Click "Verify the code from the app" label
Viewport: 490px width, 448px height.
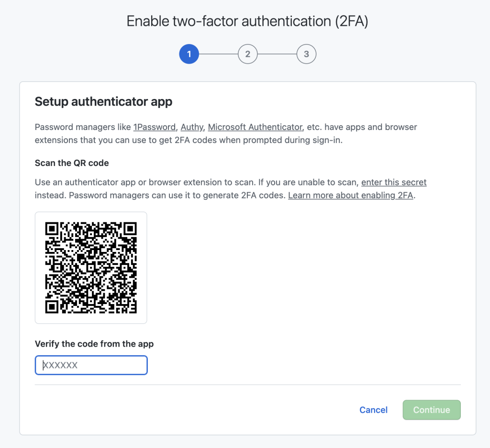[94, 344]
